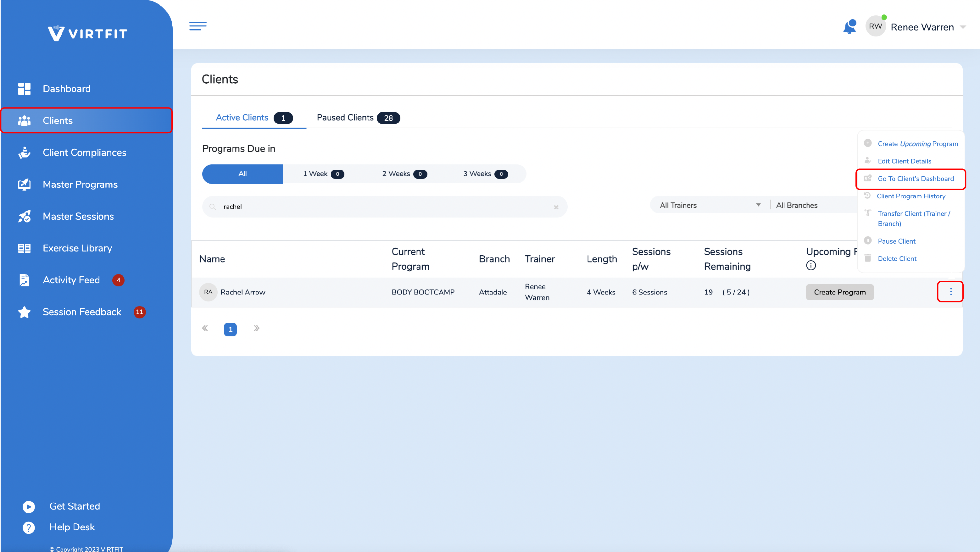This screenshot has height=552, width=980.
Task: Click the Name column header
Action: click(x=212, y=259)
